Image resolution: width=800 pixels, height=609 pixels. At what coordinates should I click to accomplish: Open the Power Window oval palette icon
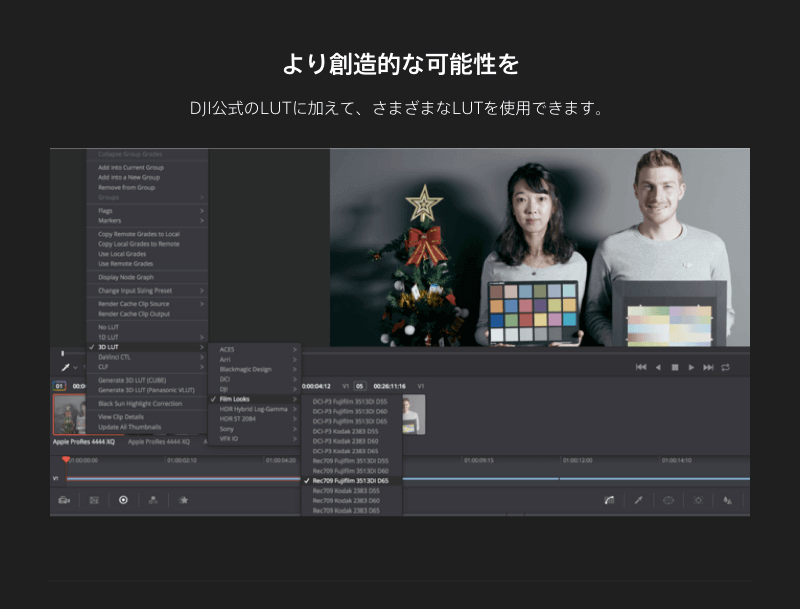pyautogui.click(x=668, y=500)
